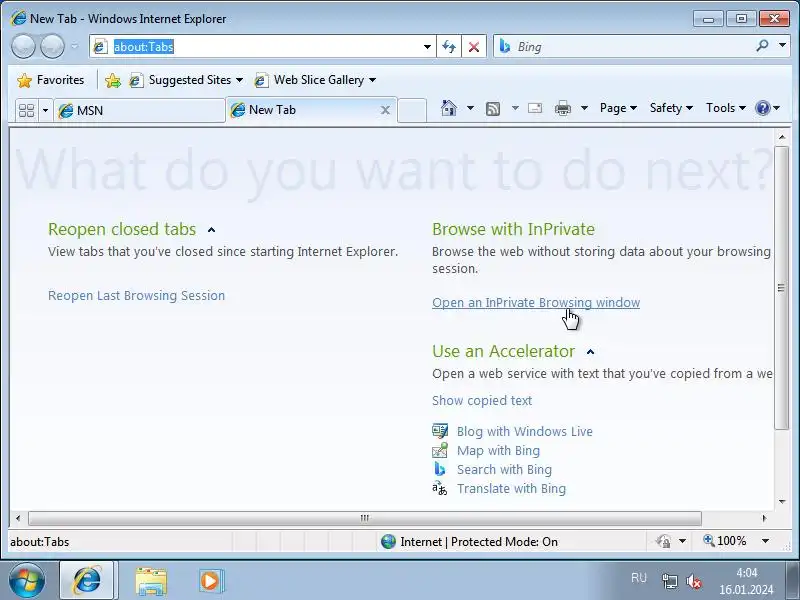Click Internet Protected Mode status zone
Image resolution: width=800 pixels, height=600 pixels.
[x=470, y=541]
